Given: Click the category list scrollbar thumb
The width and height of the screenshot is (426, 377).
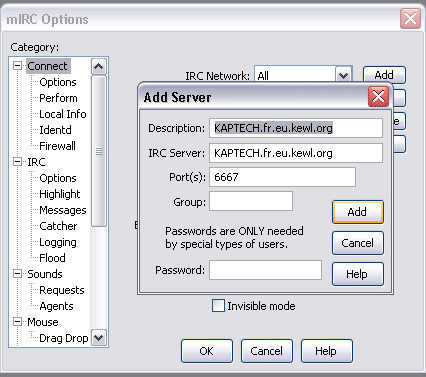Looking at the screenshot, I should tap(99, 151).
